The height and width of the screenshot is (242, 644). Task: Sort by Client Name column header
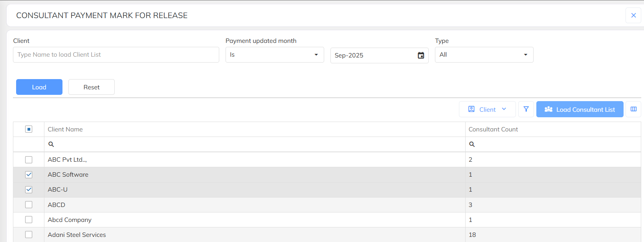click(65, 129)
